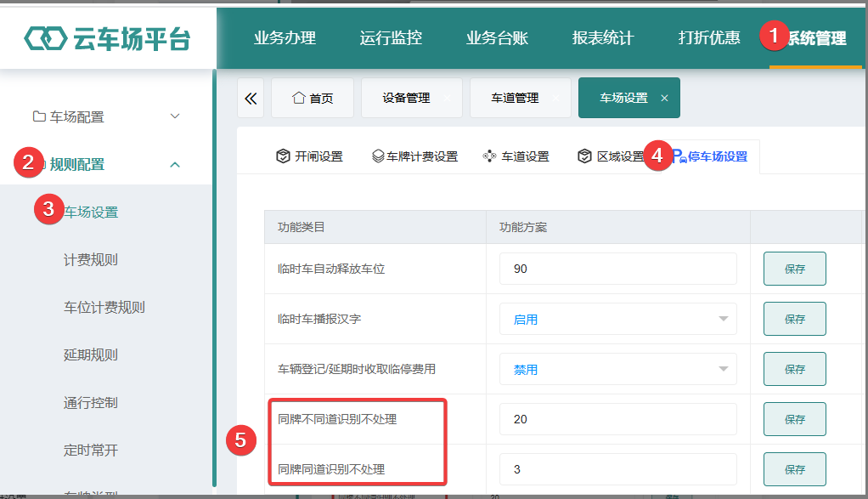Screen dimensions: 868x499
Task: Close the 车场设置 tab
Action: pyautogui.click(x=664, y=98)
